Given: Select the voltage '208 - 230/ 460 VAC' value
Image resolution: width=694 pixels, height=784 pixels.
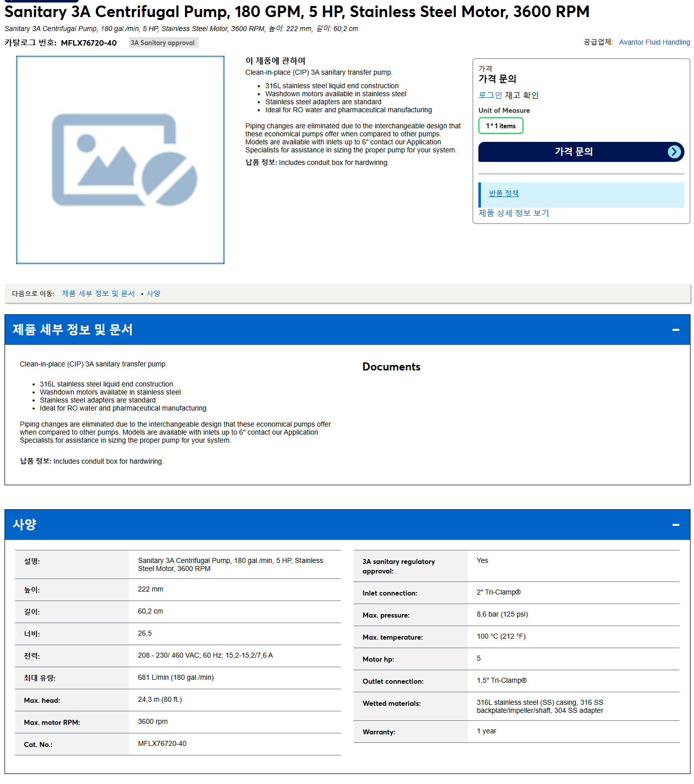Looking at the screenshot, I should coord(205,655).
